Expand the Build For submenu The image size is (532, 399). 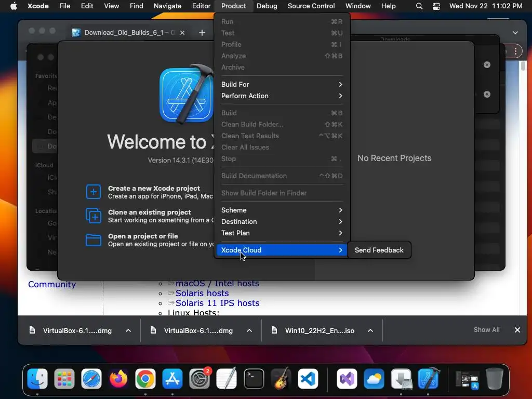tap(282, 84)
